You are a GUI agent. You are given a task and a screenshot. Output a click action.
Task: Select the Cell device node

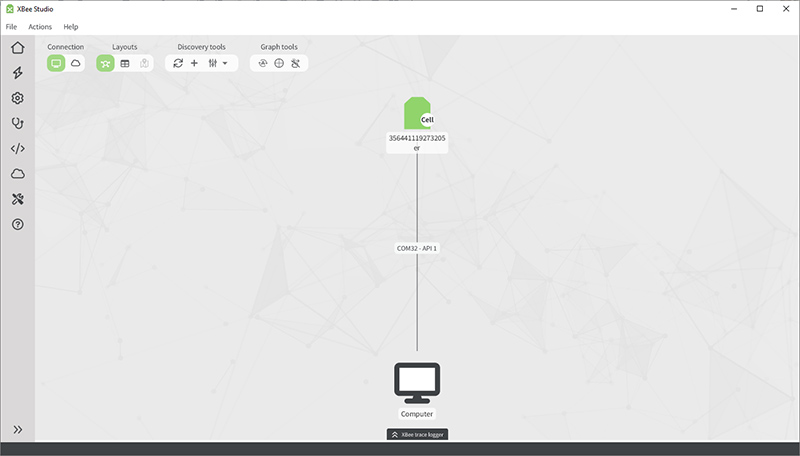coord(417,114)
